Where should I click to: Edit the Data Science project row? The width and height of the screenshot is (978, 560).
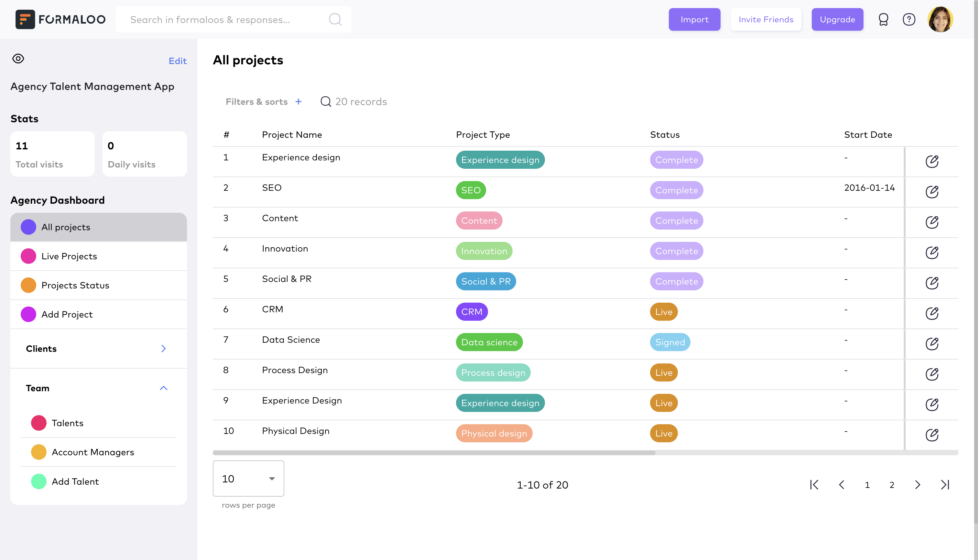(x=932, y=343)
